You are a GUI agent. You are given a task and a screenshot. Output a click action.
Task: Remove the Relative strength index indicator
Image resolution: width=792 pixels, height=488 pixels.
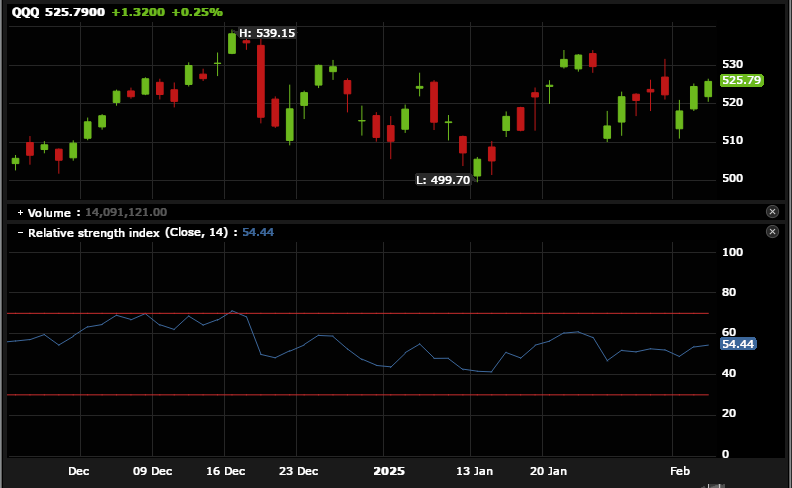772,232
